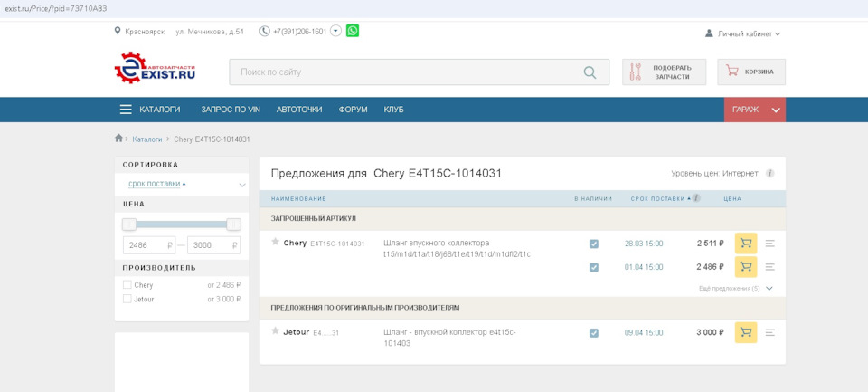Click Каталоги breadcrumb link
Screen dimensions: 868x392
147,139
